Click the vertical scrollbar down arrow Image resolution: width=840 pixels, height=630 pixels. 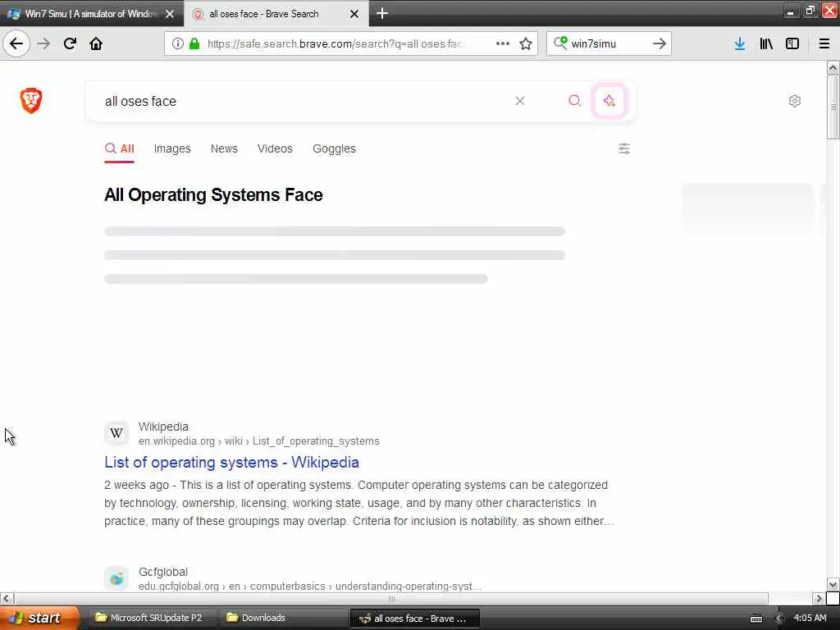[833, 584]
